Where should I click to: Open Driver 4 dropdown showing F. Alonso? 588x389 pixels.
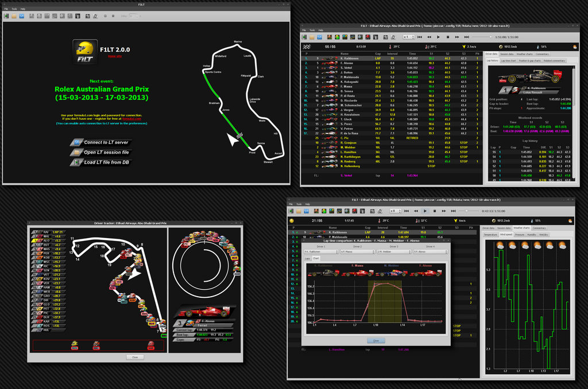[x=431, y=251]
